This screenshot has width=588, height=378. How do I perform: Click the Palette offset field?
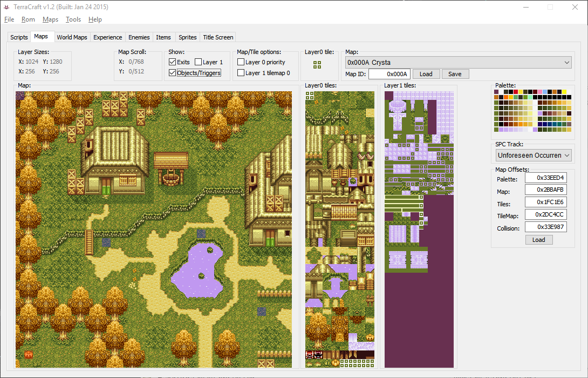(545, 178)
